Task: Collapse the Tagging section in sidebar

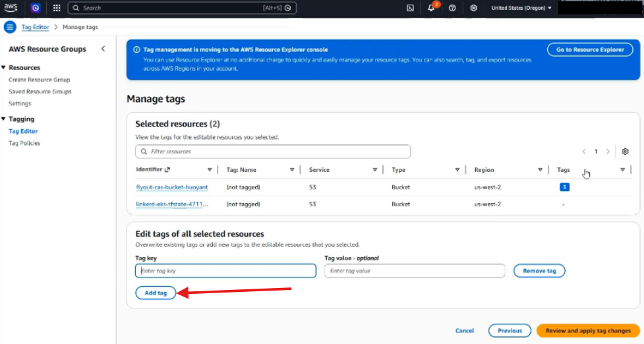Action: (3, 119)
